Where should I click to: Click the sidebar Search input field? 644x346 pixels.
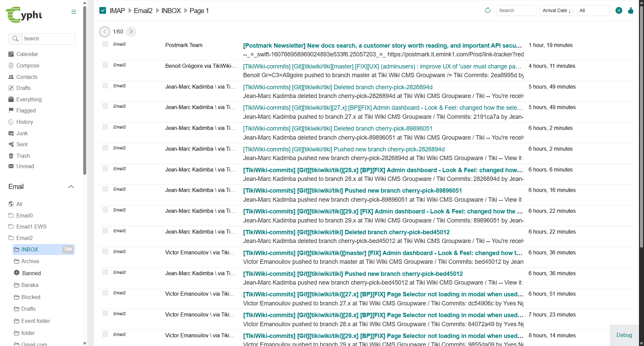point(48,39)
